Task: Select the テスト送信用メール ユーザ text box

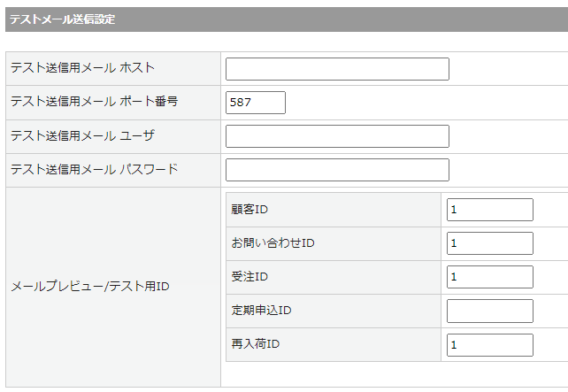Action: tap(337, 136)
